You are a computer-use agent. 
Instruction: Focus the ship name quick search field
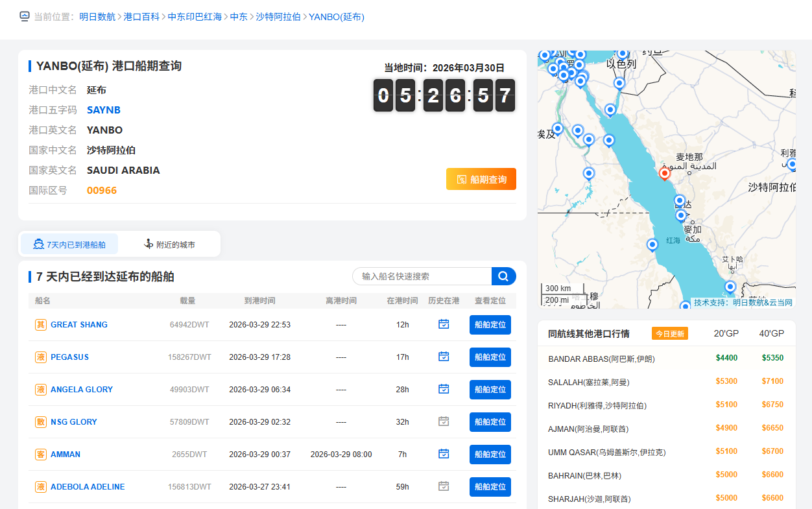(x=422, y=276)
